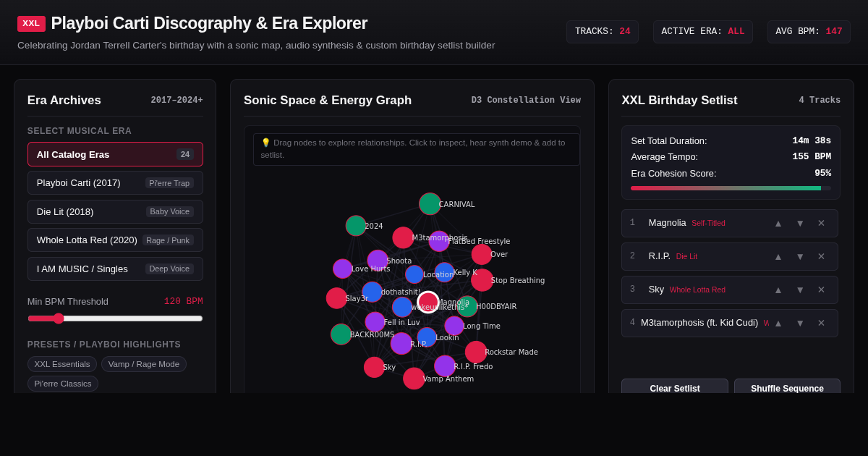Screen dimensions: 868x456
Task: Move R.I.P. down in the setlist
Action: click(800, 256)
